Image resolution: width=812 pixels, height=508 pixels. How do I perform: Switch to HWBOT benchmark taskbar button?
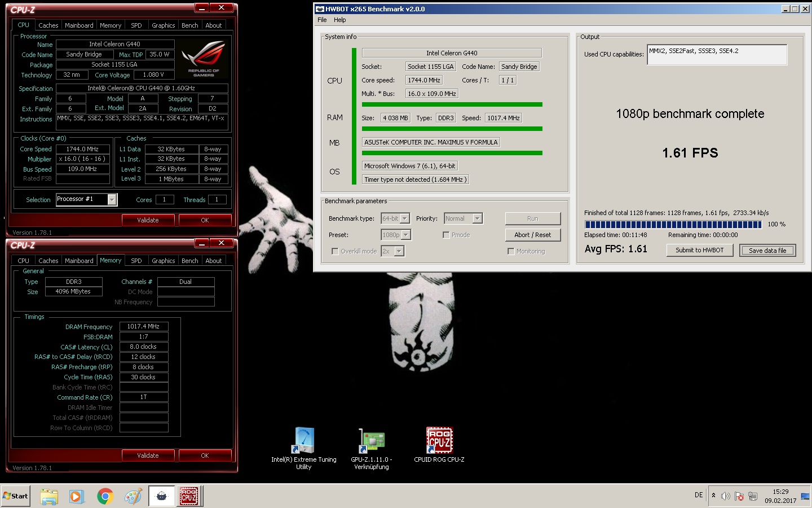point(162,496)
